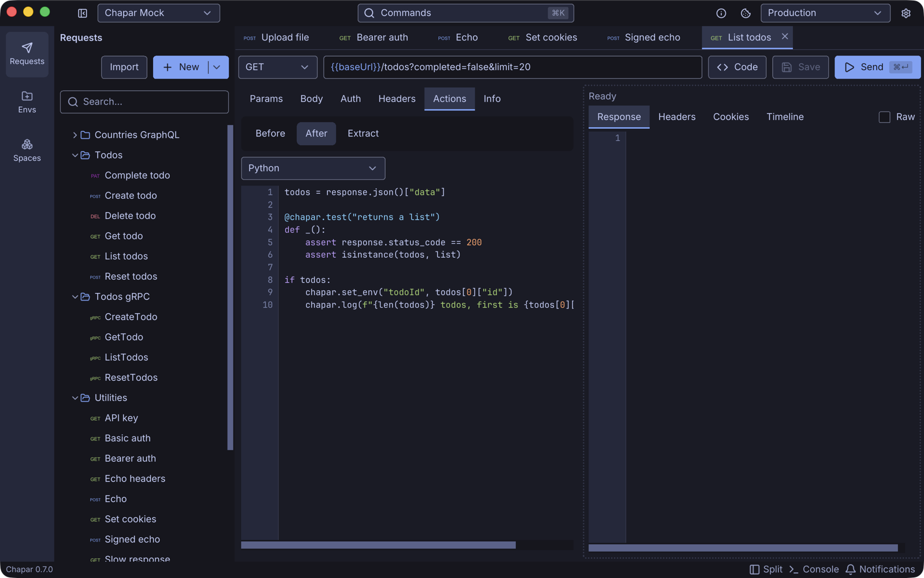Switch to the request Headers tab
Screen dimensions: 924x578
click(x=397, y=99)
